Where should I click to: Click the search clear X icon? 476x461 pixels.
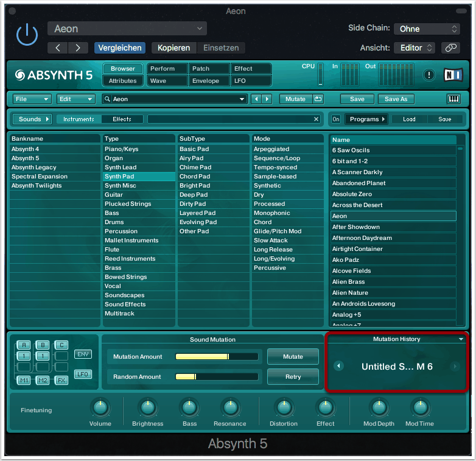(x=316, y=119)
